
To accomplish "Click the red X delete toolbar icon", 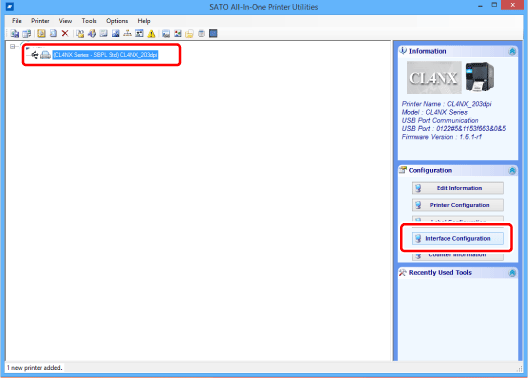I will (x=65, y=33).
